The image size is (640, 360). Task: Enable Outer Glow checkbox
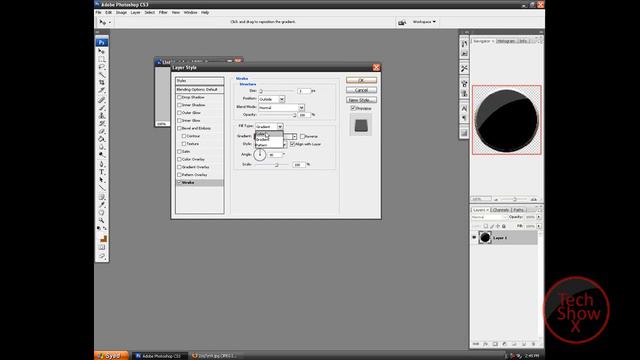point(179,113)
